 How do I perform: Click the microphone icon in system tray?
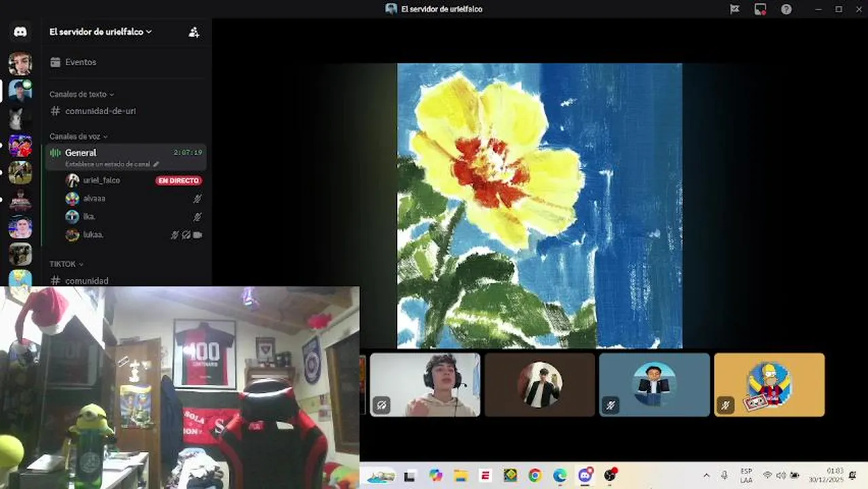click(724, 475)
